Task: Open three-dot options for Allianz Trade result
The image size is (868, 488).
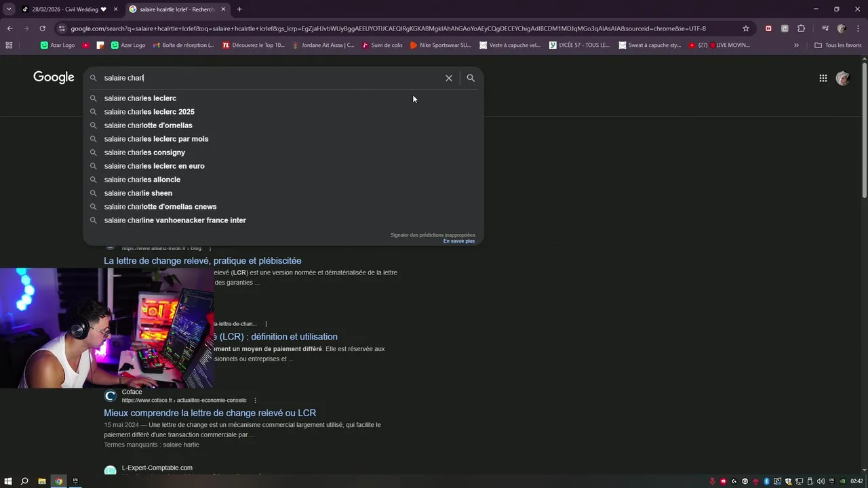Action: 210,248
